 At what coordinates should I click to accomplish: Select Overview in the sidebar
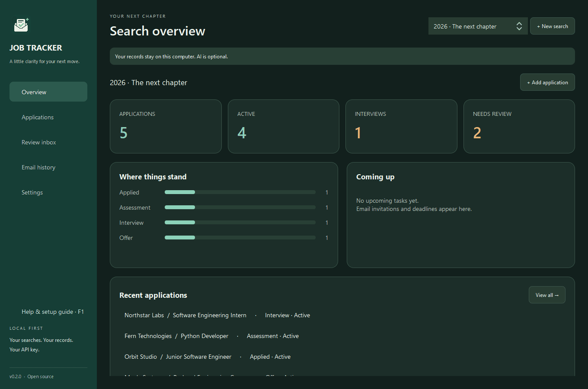click(x=48, y=92)
